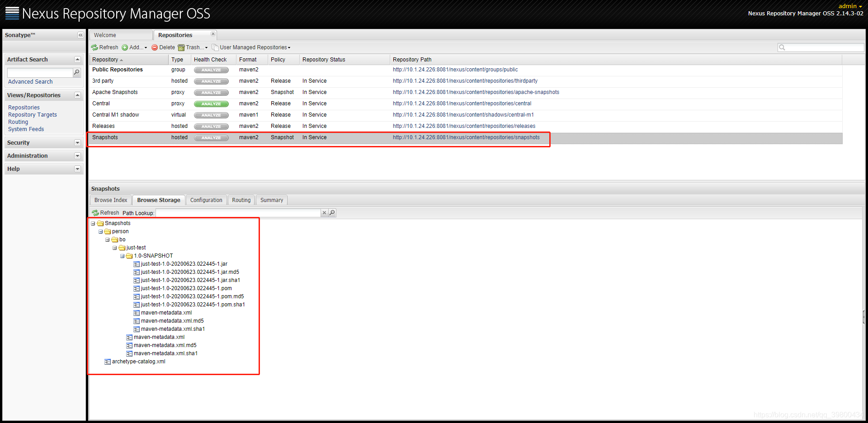Sort by Repository Status column header
Image resolution: width=868 pixels, height=423 pixels.
(344, 60)
